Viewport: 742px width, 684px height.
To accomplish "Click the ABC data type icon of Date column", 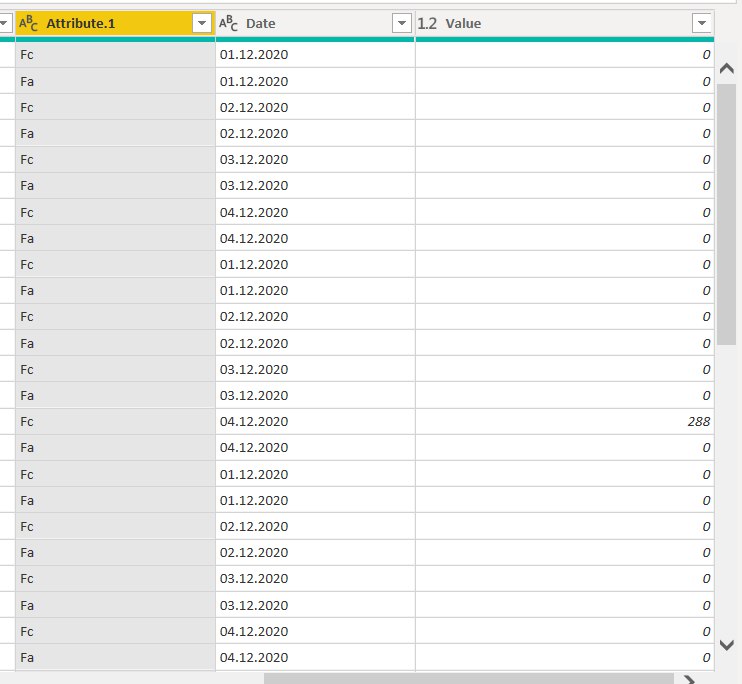I will 228,23.
